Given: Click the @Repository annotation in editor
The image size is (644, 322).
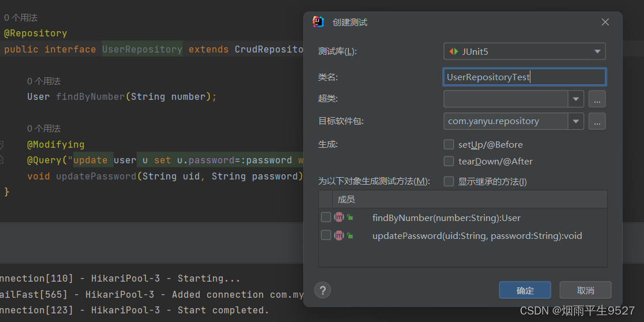Looking at the screenshot, I should point(35,33).
